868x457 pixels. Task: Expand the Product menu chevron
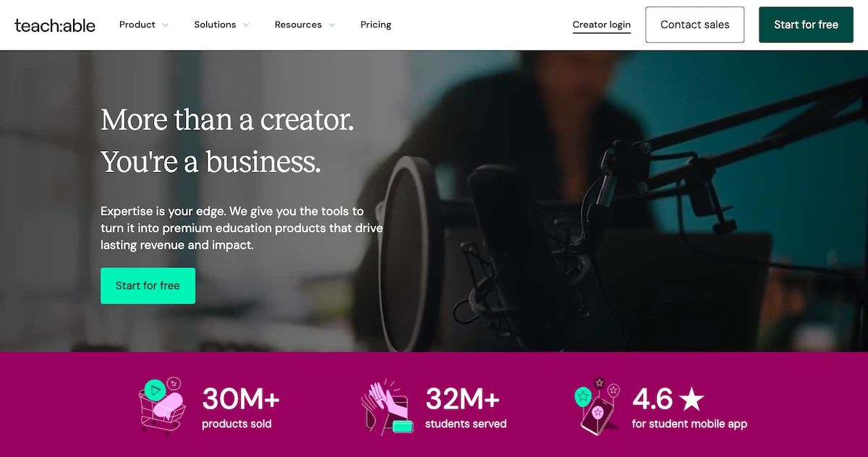[x=166, y=25]
